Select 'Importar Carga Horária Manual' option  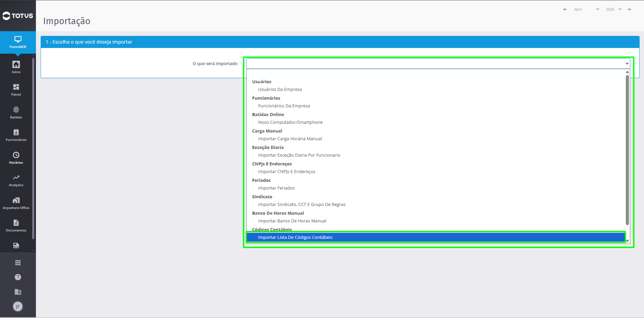pos(436,139)
